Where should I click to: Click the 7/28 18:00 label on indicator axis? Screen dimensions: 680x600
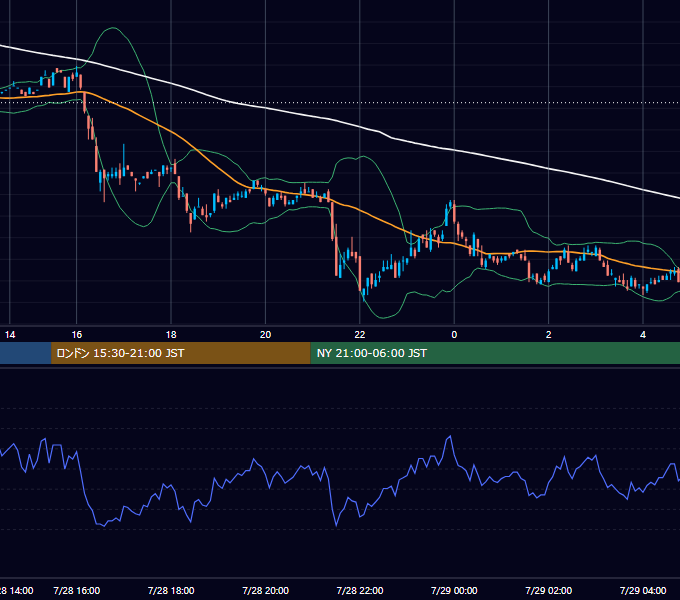(x=171, y=590)
